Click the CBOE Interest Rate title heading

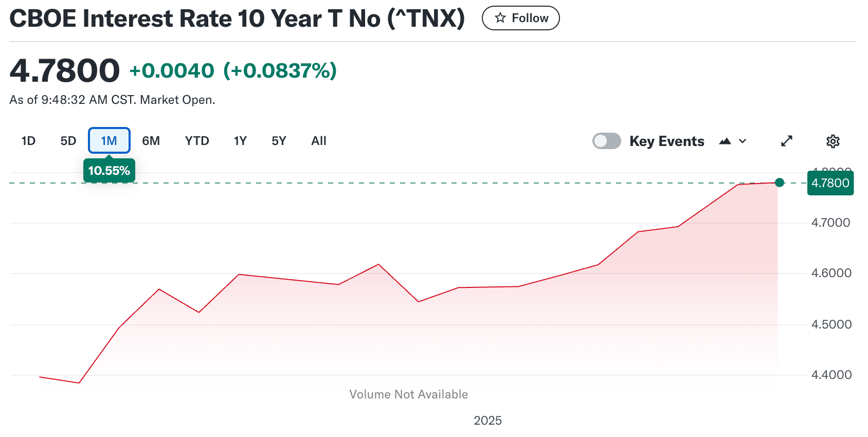point(237,19)
